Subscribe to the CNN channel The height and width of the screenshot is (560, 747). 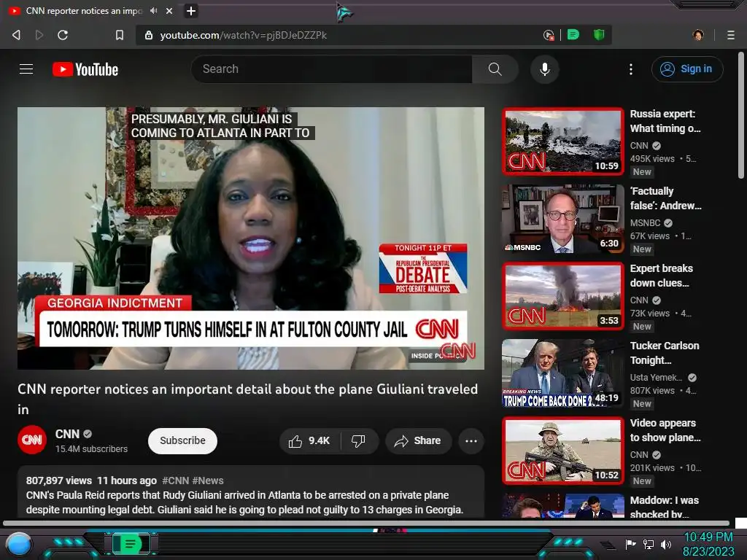click(x=182, y=441)
